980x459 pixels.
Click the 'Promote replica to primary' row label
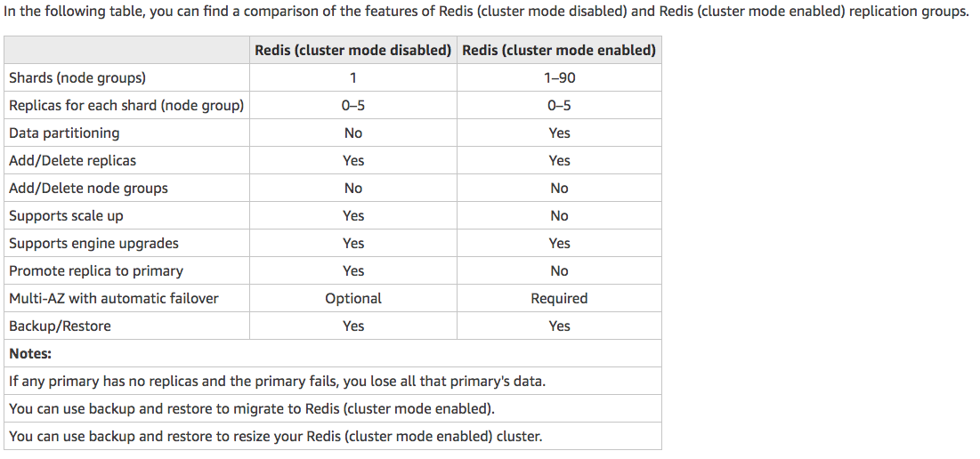96,271
